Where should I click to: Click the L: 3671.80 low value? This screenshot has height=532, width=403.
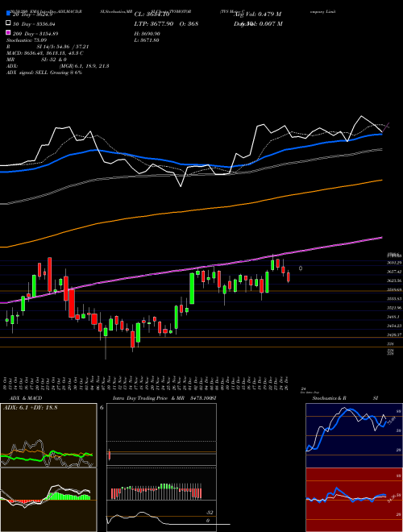[147, 40]
